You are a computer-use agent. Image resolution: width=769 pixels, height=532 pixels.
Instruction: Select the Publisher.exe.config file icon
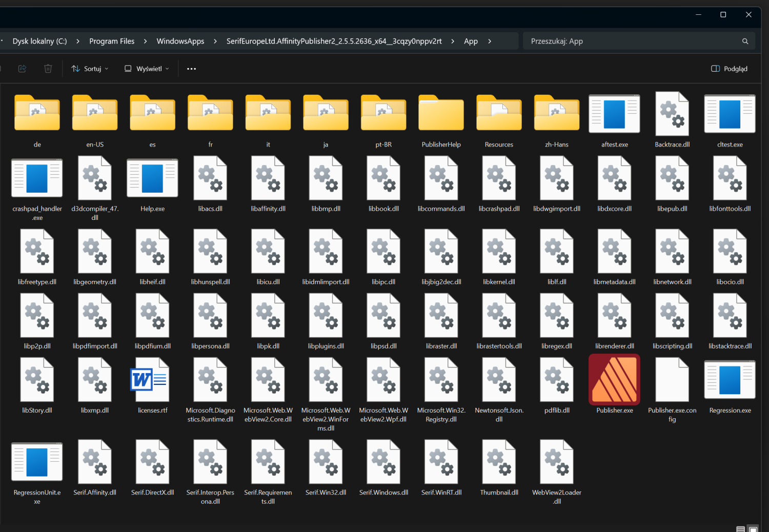pos(672,380)
